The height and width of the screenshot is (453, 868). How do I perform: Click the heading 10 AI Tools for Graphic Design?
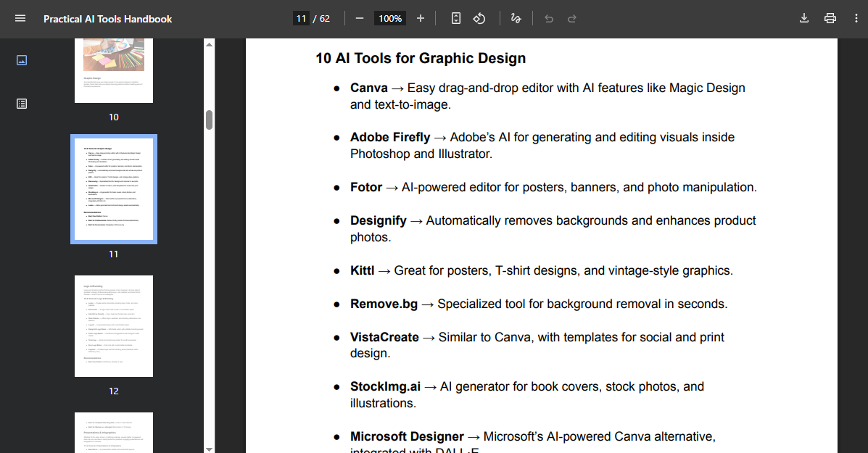pos(421,58)
